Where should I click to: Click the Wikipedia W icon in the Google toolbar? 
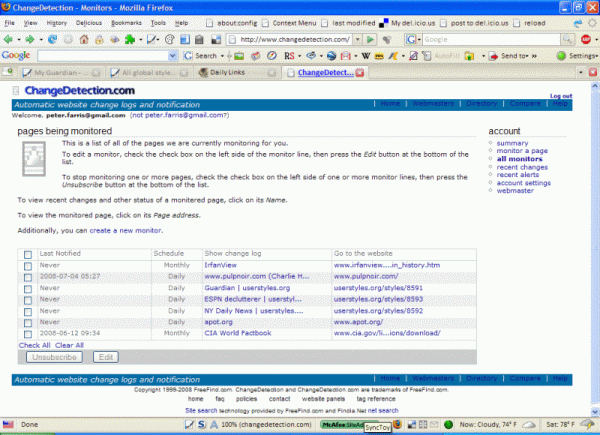(x=366, y=56)
